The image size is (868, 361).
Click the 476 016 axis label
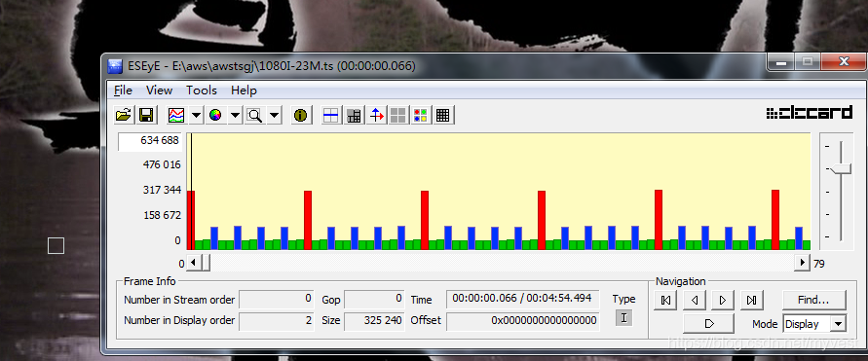[161, 164]
